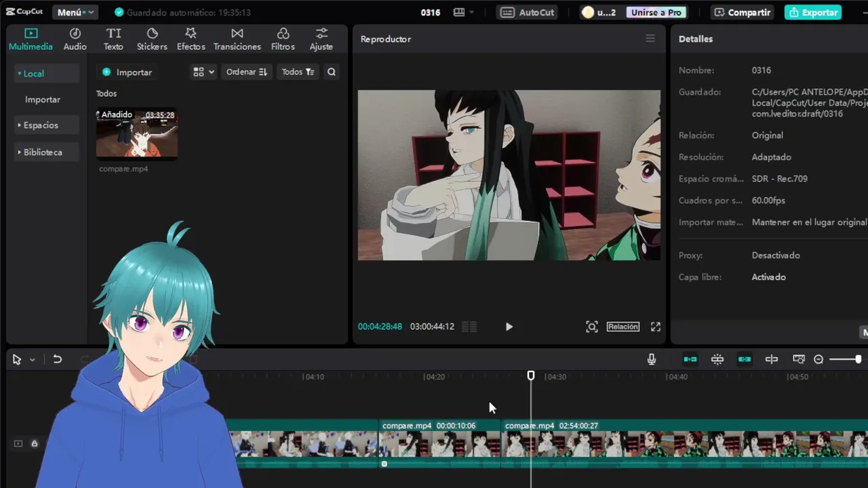This screenshot has width=868, height=488.
Task: Select Importar in the sidebar
Action: point(43,99)
